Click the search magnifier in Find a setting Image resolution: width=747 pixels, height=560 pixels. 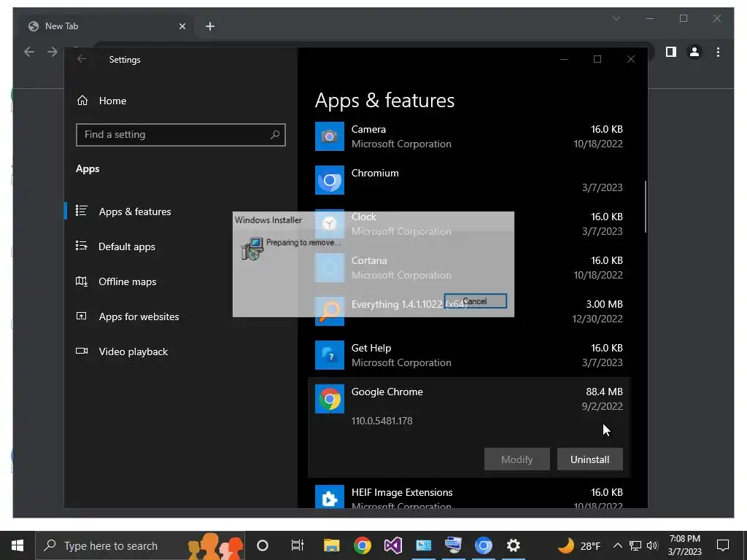tap(275, 135)
